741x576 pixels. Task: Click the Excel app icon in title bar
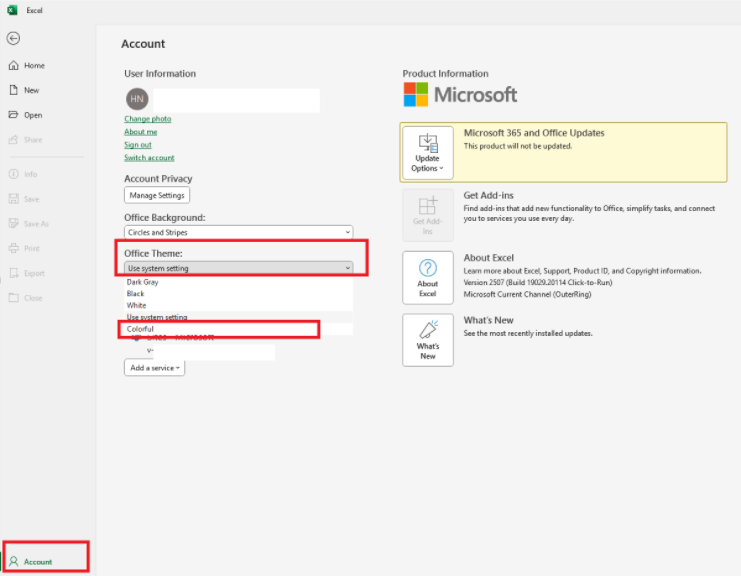[12, 10]
